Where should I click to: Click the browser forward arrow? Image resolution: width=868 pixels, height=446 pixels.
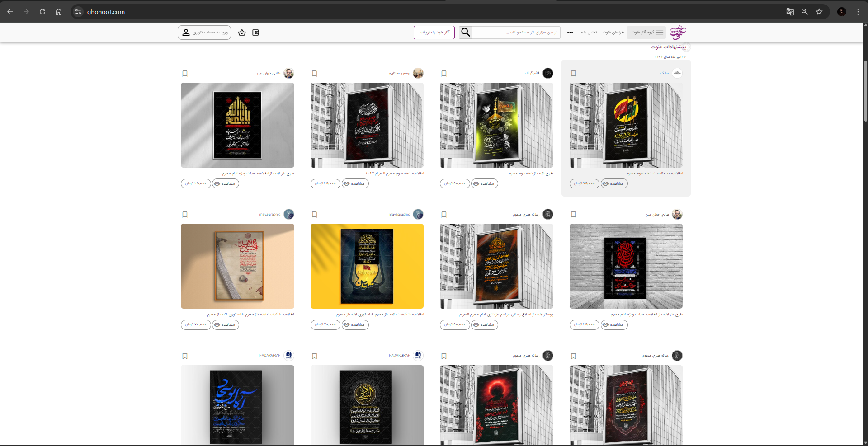[26, 12]
